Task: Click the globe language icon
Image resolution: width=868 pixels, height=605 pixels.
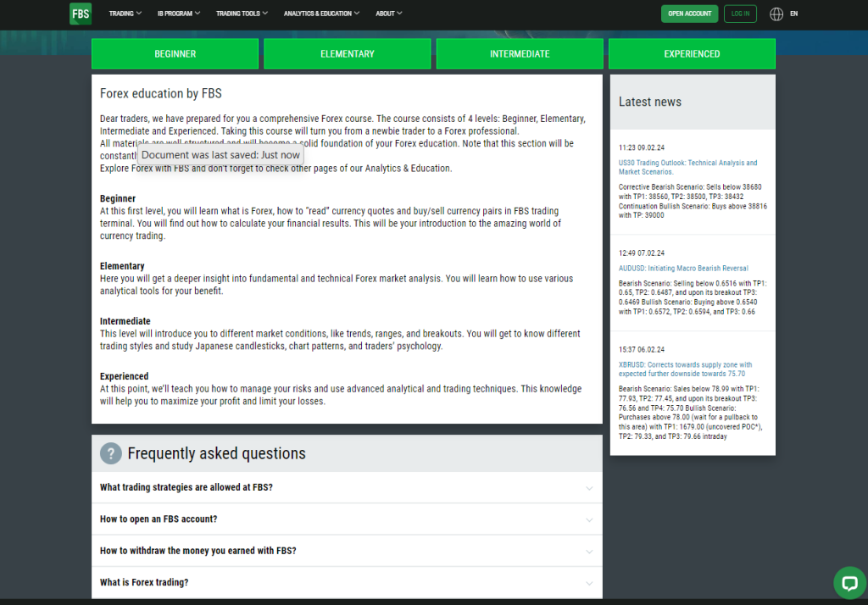Action: [776, 14]
